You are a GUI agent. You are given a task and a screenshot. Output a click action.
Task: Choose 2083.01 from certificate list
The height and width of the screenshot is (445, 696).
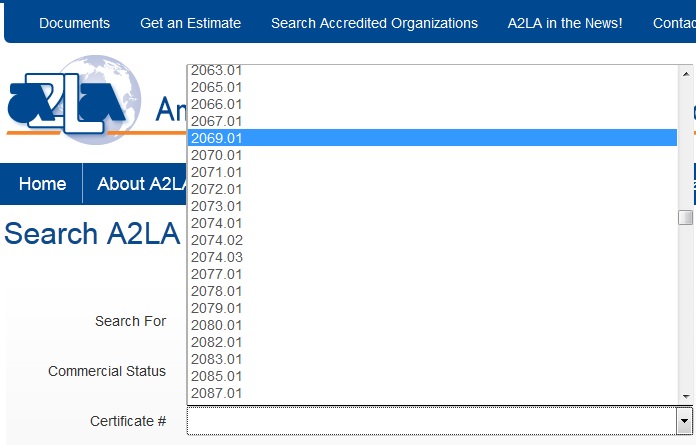coord(217,359)
